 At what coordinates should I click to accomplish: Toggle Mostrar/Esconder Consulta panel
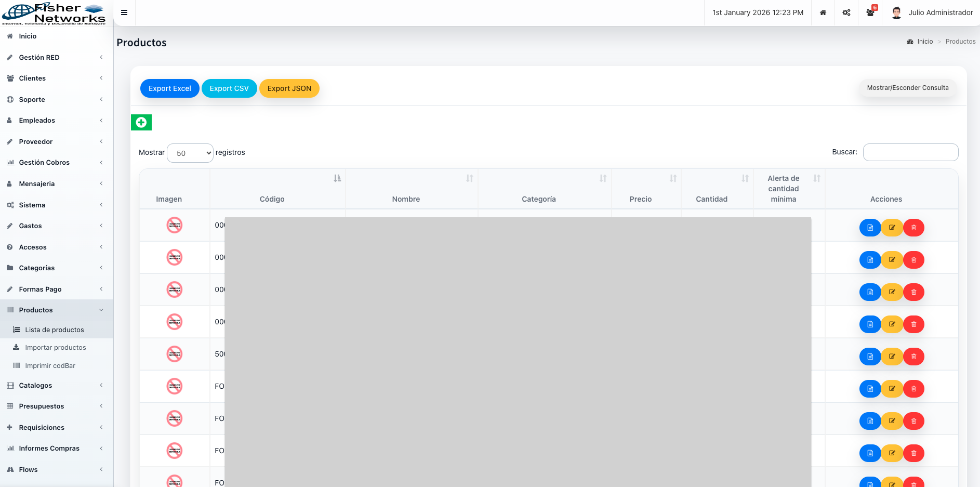pos(907,88)
